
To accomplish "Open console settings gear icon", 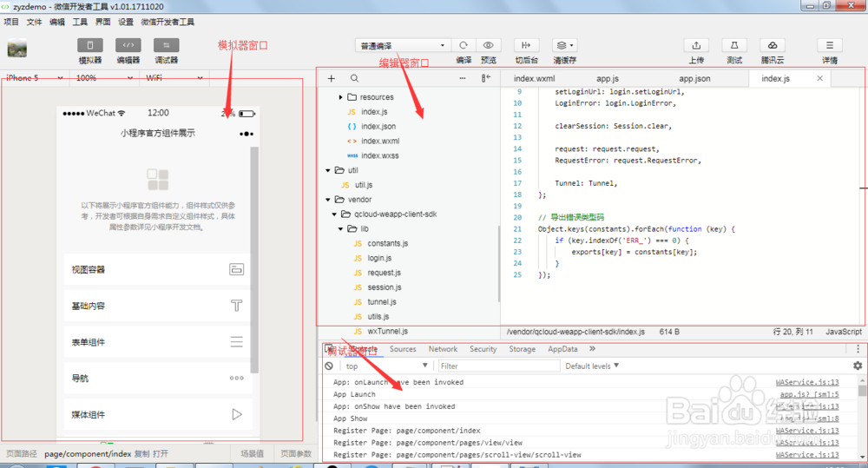I will [858, 366].
